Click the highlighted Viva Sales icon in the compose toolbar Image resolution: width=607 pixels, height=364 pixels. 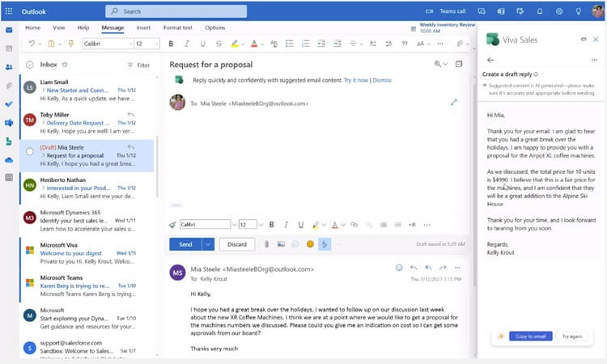(x=325, y=244)
